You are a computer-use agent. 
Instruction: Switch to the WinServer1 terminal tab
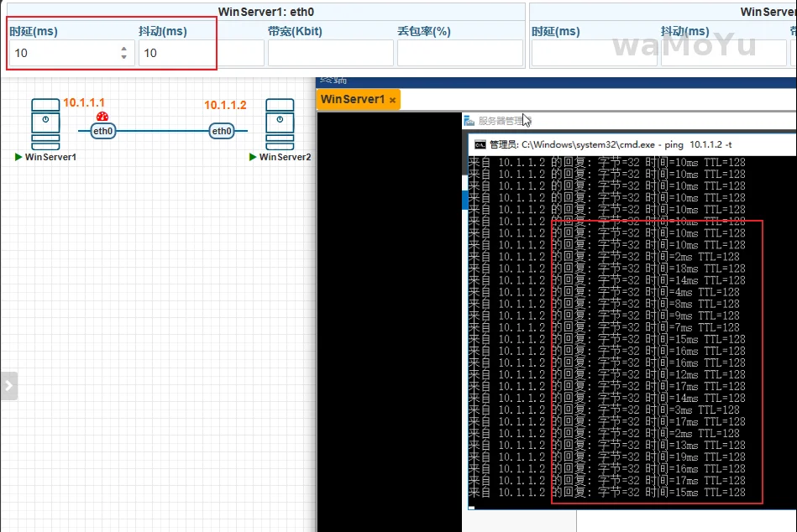click(353, 99)
